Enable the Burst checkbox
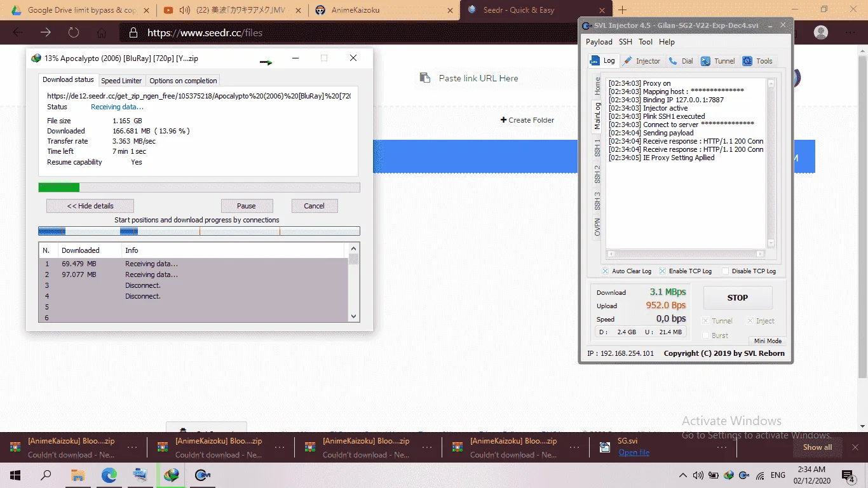 [705, 335]
